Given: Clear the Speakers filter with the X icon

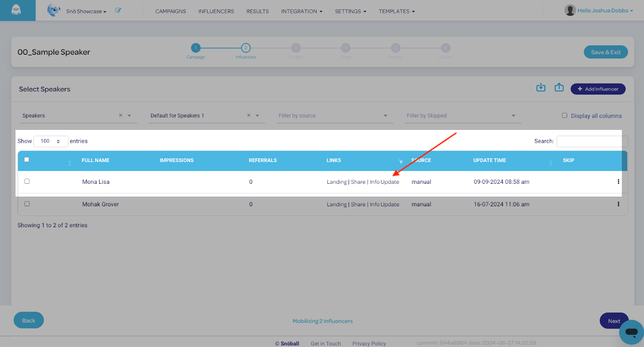Looking at the screenshot, I should pos(120,115).
